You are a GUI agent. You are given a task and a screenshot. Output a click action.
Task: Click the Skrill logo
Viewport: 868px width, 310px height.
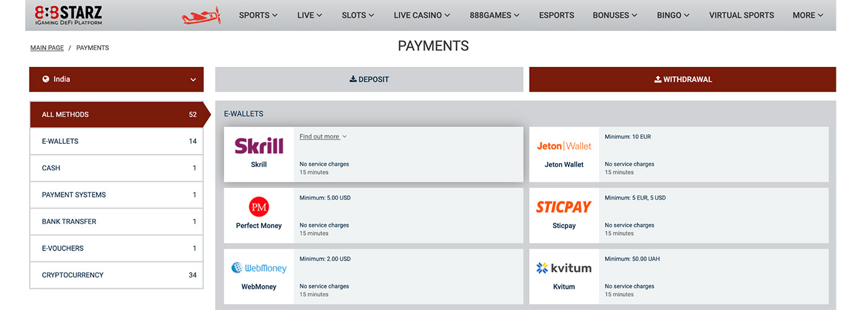[x=259, y=146]
